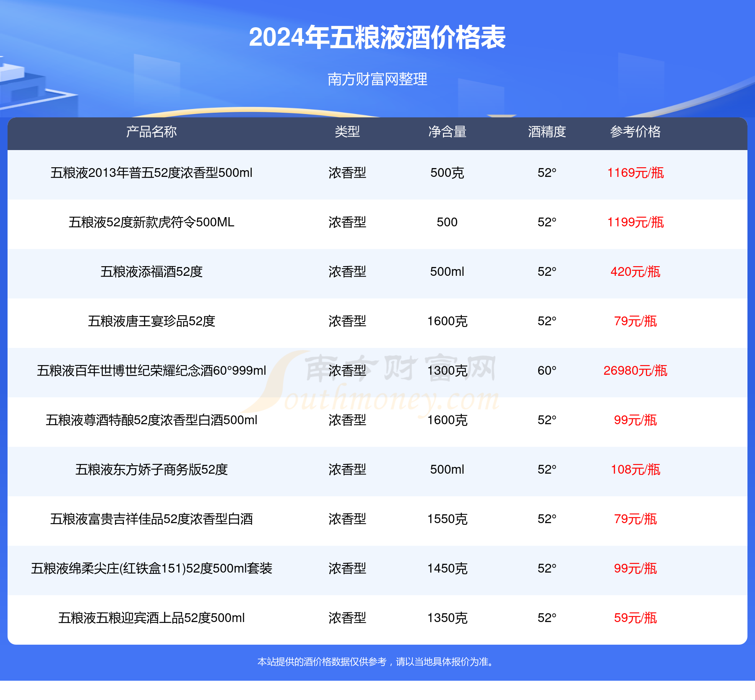Click the price 59元/瓶
The height and width of the screenshot is (700, 755).
point(635,618)
